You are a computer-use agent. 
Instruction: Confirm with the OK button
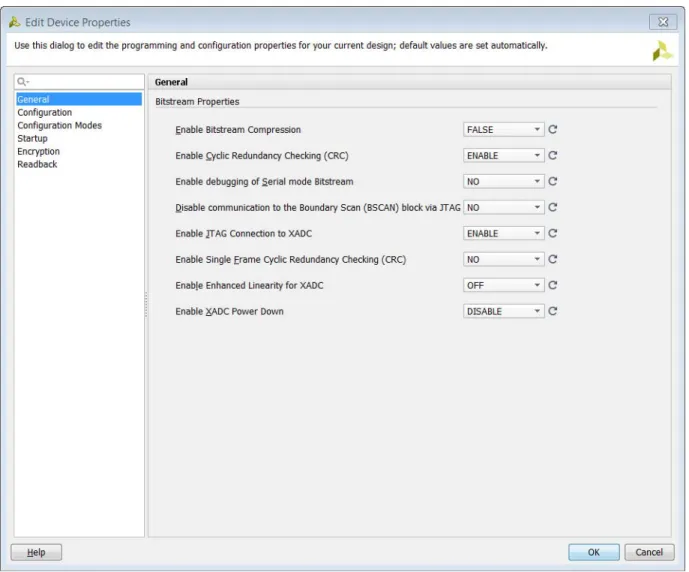594,552
